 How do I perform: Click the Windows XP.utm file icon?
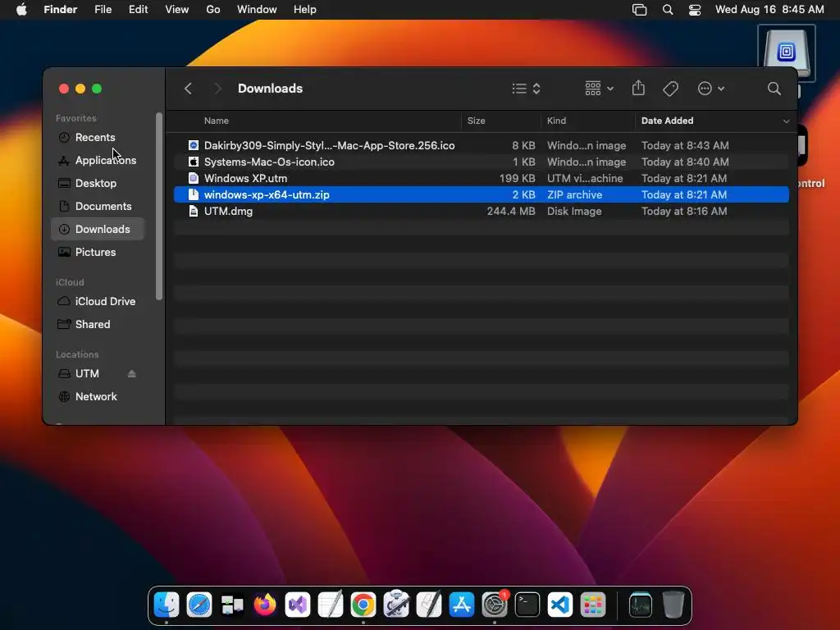(x=194, y=178)
